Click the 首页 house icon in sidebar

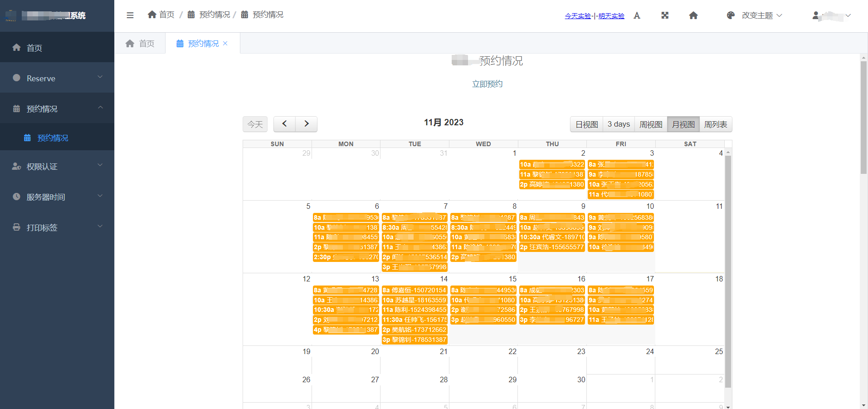[x=17, y=47]
